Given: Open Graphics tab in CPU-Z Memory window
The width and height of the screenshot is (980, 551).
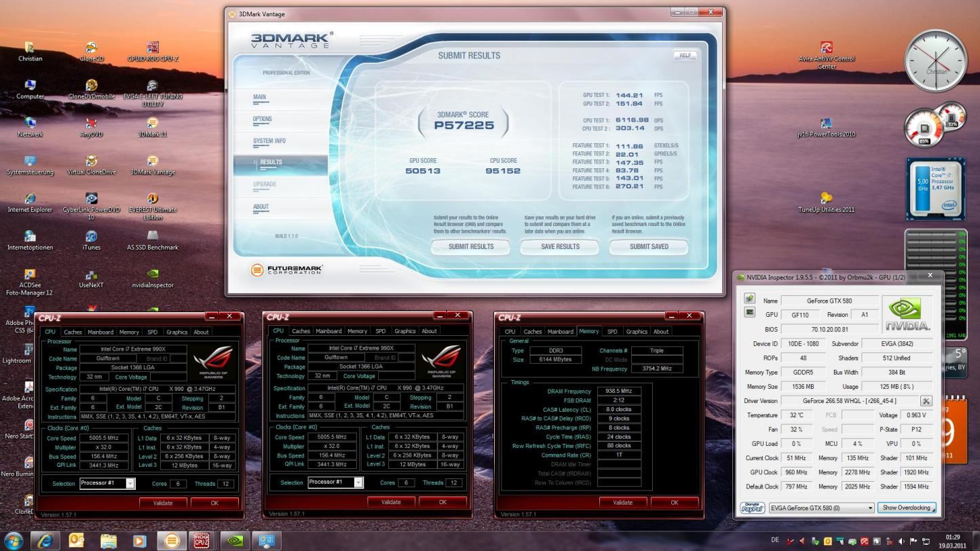Looking at the screenshot, I should 637,332.
